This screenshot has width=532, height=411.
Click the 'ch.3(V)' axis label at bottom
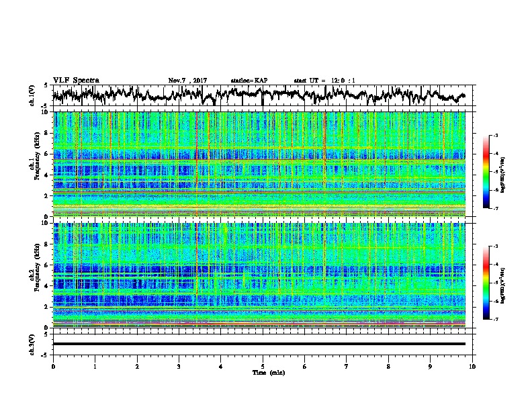32,345
